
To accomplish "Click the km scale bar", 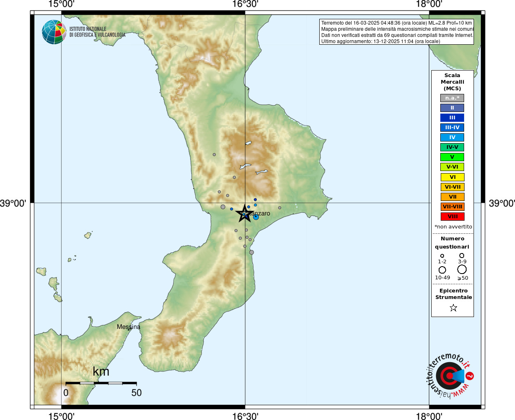I will [x=101, y=383].
